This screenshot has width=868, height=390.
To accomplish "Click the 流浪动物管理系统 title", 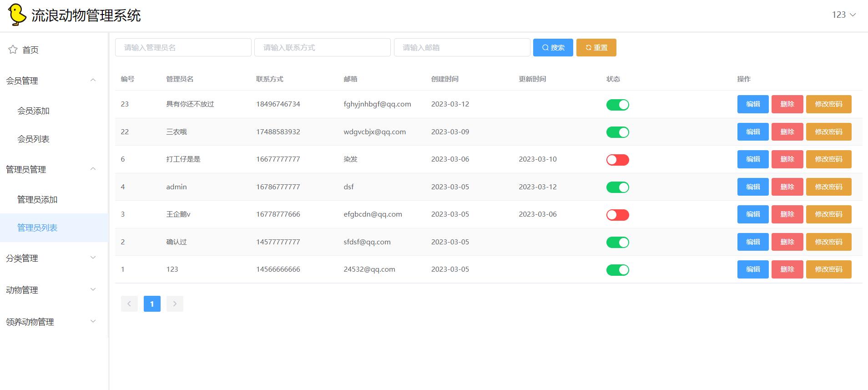I will [x=86, y=15].
